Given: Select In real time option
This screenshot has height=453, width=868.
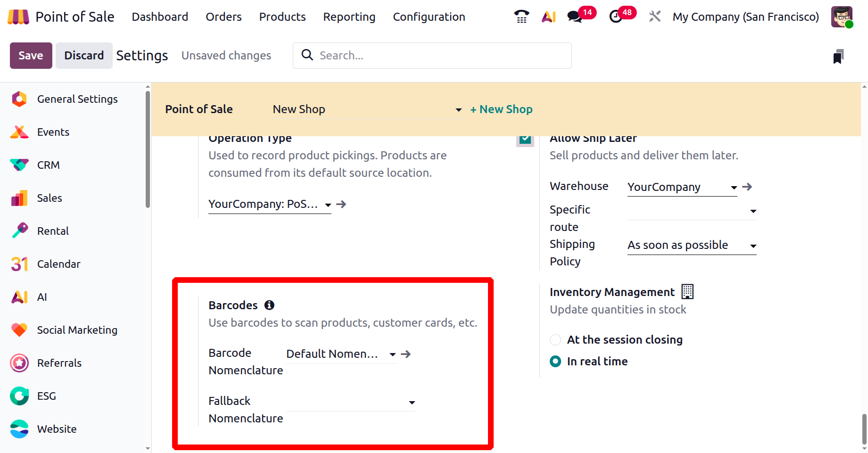Looking at the screenshot, I should [x=555, y=362].
